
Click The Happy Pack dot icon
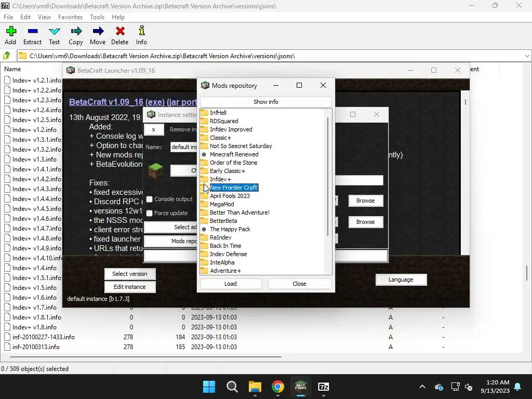204,229
